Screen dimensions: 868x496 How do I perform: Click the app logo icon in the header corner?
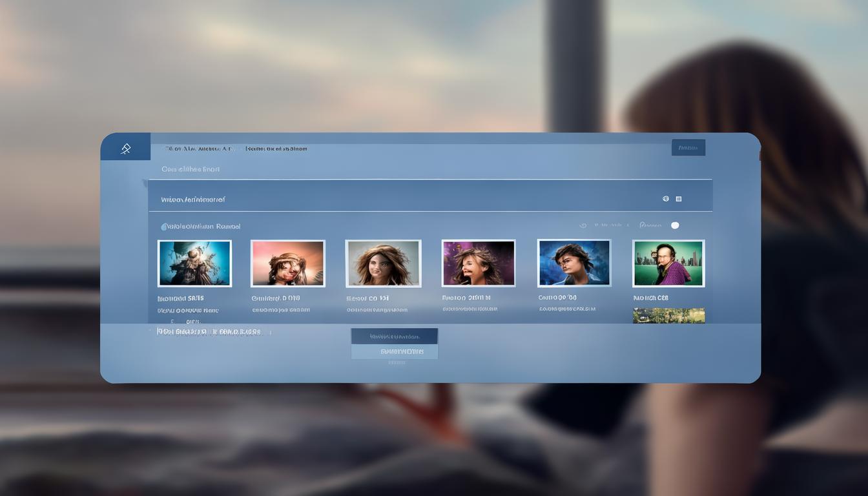pos(126,149)
